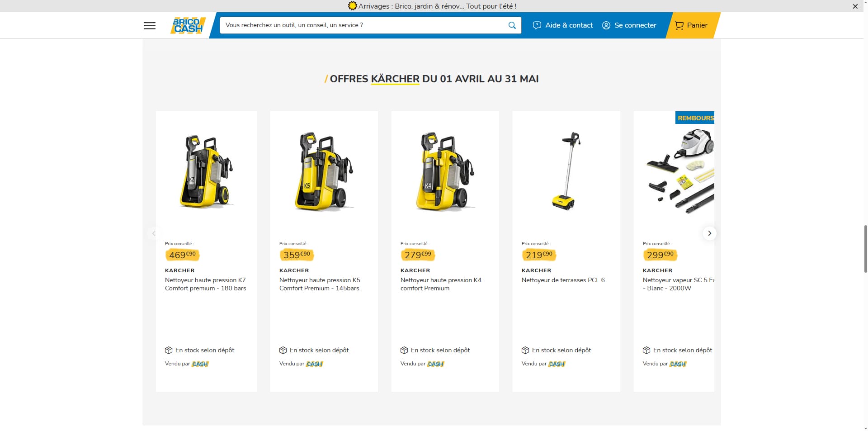Click the Offres Kärcher section heading
Viewport: 868px width, 431px height.
432,79
